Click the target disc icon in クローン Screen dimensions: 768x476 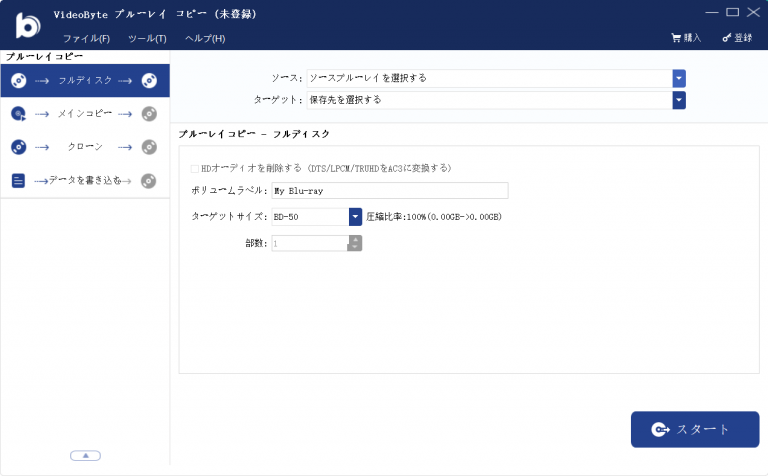pos(149,147)
